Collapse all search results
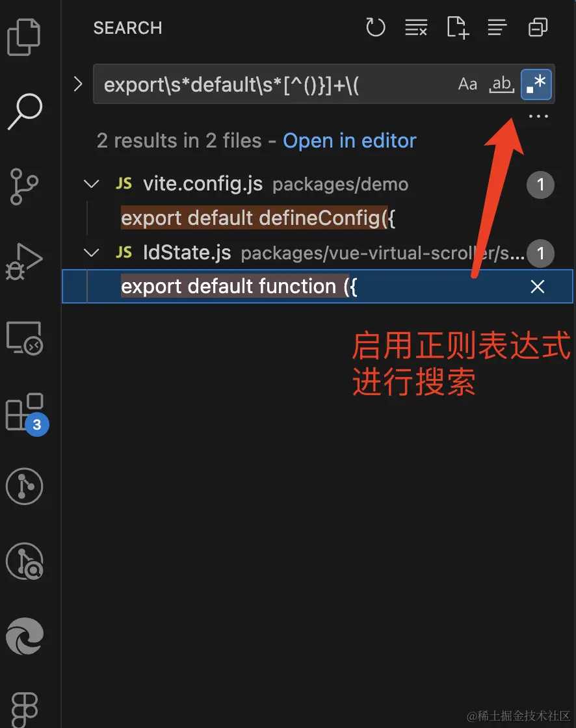Screen dimensions: 576x728 538,27
